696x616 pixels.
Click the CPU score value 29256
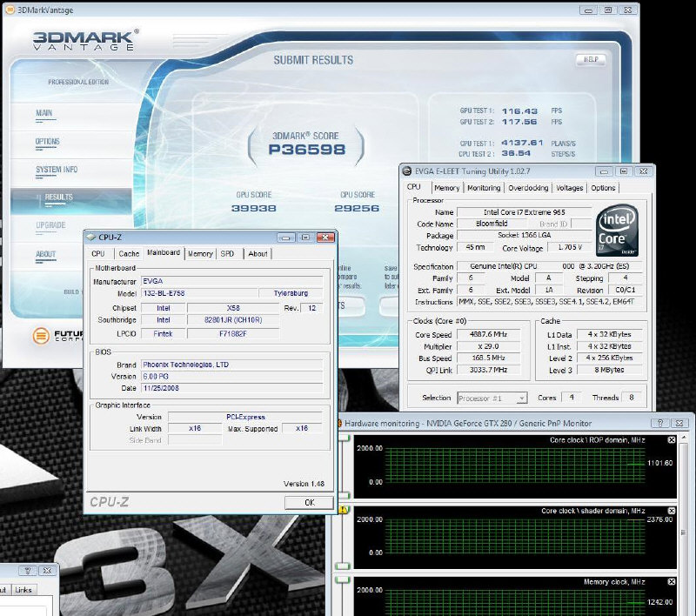pos(357,208)
